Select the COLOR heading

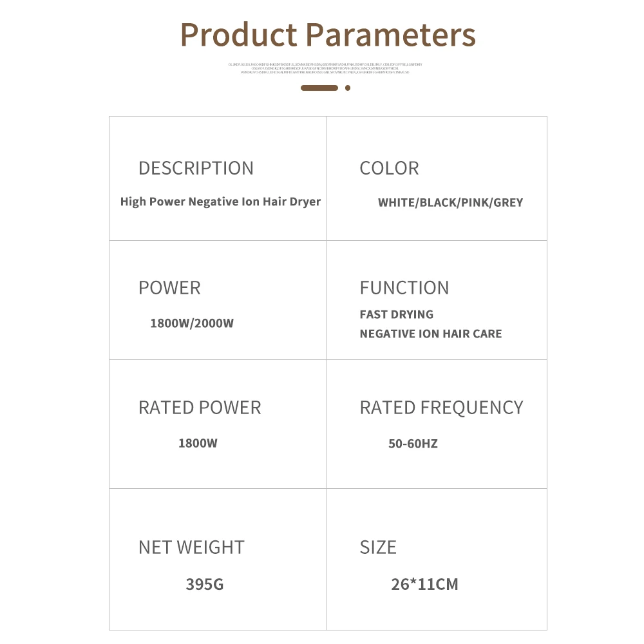pyautogui.click(x=389, y=168)
